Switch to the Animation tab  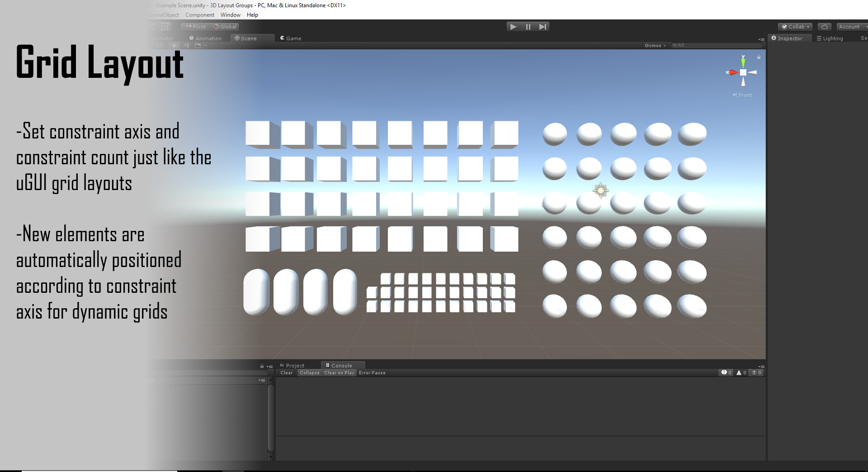point(205,38)
